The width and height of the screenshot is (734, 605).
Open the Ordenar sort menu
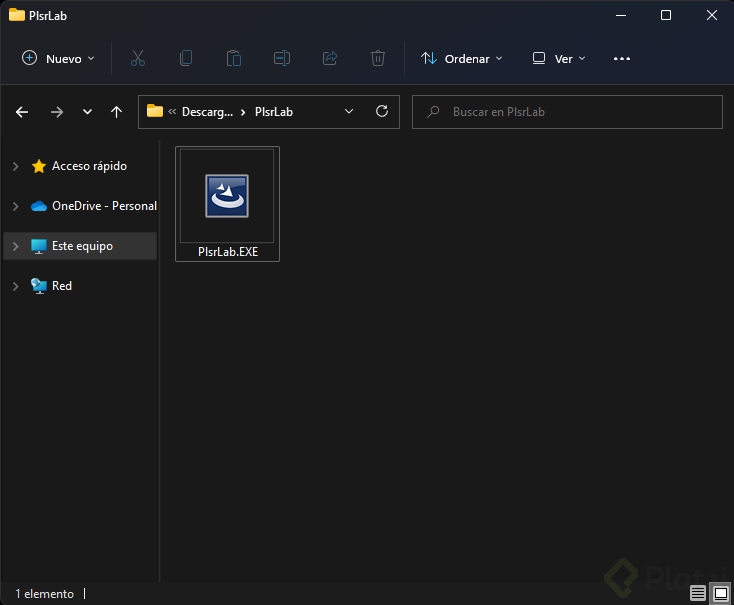coord(462,59)
